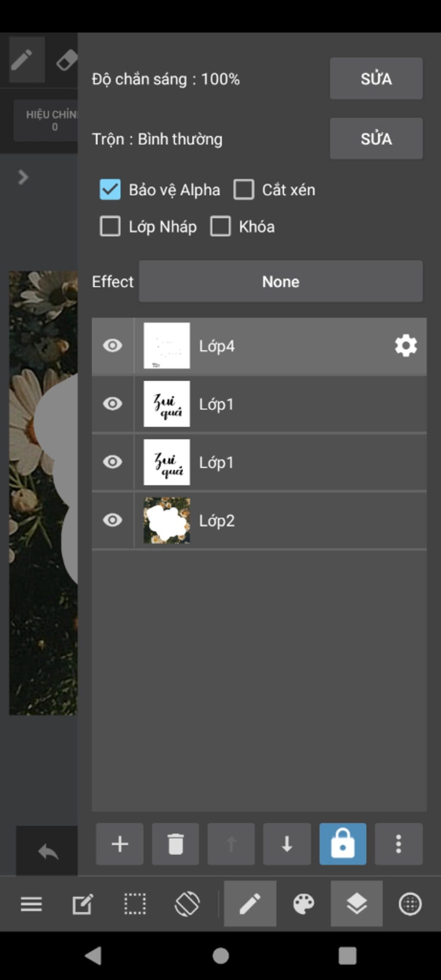The width and height of the screenshot is (441, 980).
Task: Edit opacity with first SỬA button
Action: tap(376, 78)
